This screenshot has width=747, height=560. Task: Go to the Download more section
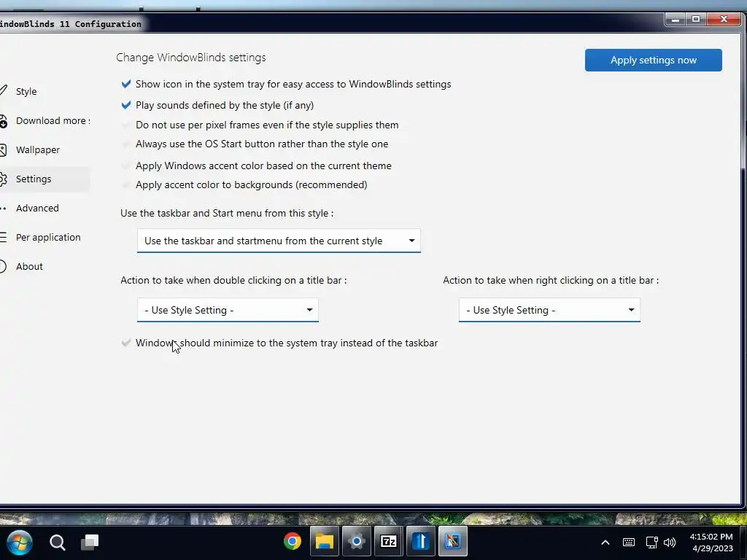tap(53, 121)
